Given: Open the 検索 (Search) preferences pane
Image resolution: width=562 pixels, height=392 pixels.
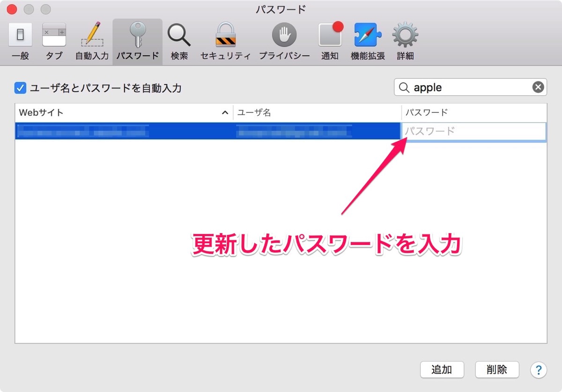Looking at the screenshot, I should [x=179, y=42].
